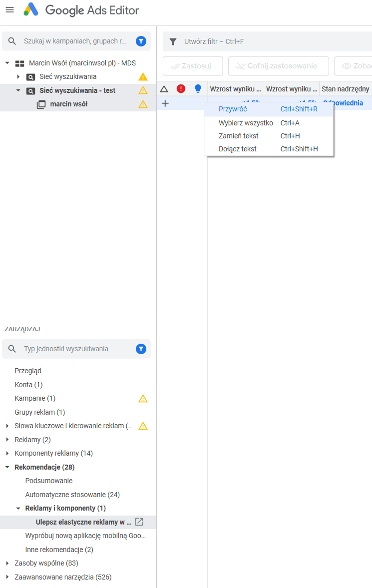Select Wypróbuj nową aplikację mobilną recommendation
The width and height of the screenshot is (372, 588).
click(x=85, y=536)
